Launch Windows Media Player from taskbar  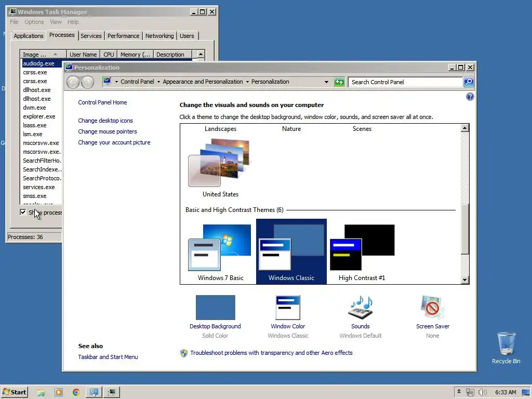59,393
